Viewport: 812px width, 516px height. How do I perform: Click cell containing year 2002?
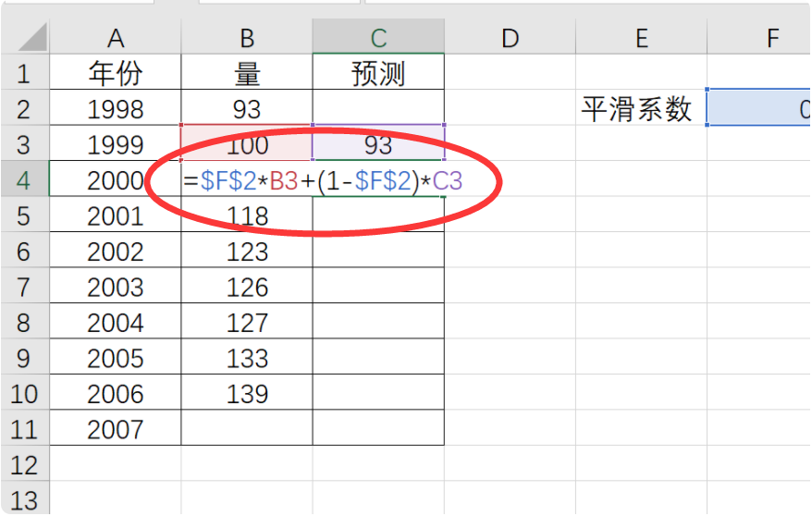116,250
